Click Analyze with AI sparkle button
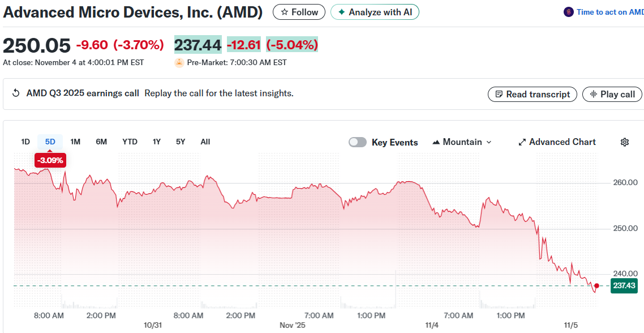Image resolution: width=644 pixels, height=333 pixels. pos(375,12)
